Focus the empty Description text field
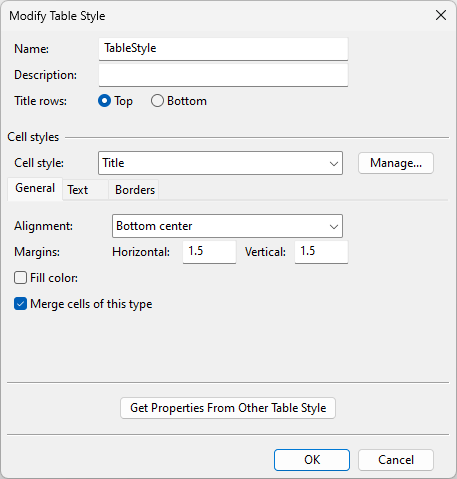The width and height of the screenshot is (457, 479). tap(223, 75)
